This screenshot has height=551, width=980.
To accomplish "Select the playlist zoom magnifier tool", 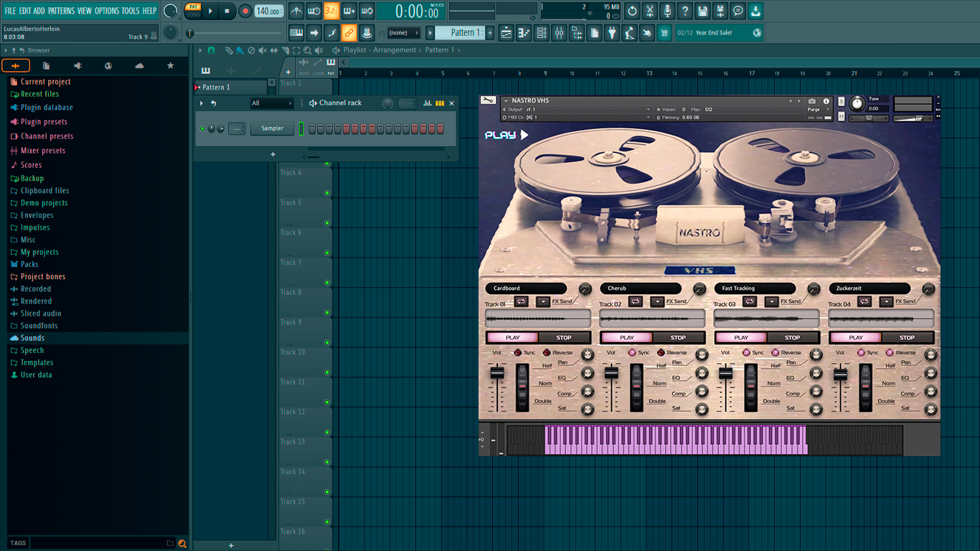I will [307, 50].
